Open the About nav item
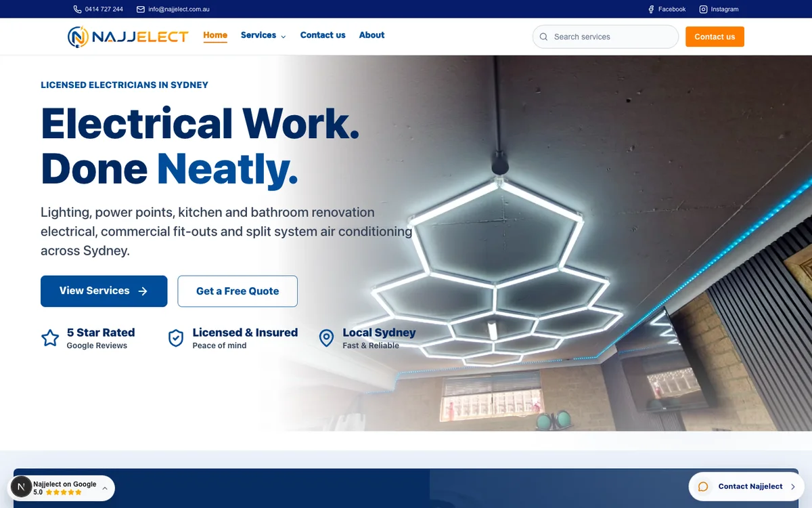Viewport: 812px width, 508px height. [371, 35]
